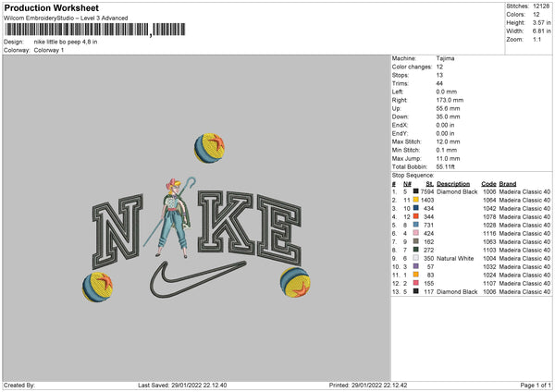
Task: Click 'Printed: 29/01/2022 22.12.42' text
Action: tap(368, 386)
